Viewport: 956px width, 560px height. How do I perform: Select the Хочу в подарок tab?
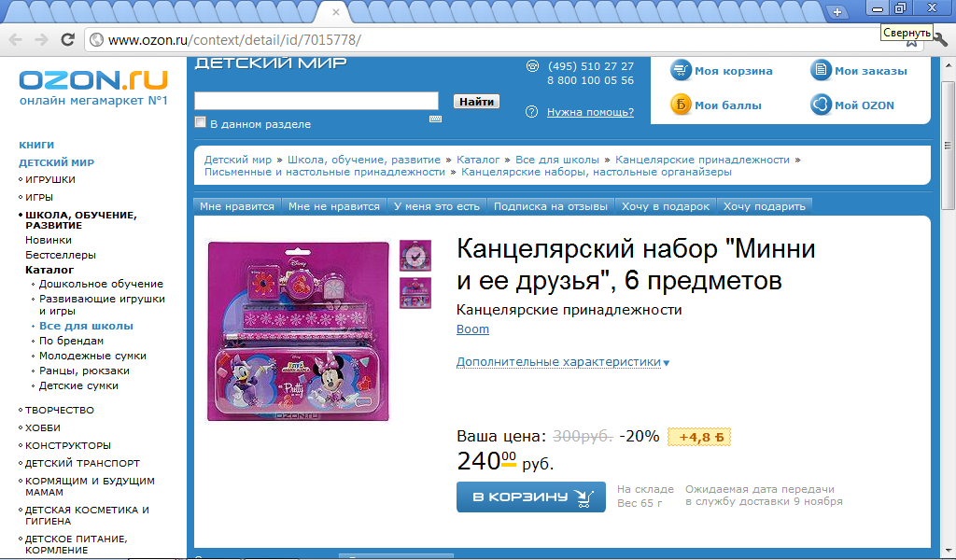(665, 206)
